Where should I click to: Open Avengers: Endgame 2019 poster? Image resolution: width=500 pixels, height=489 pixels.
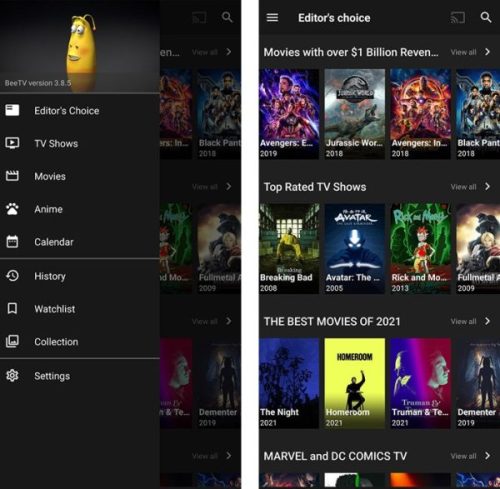click(x=289, y=114)
